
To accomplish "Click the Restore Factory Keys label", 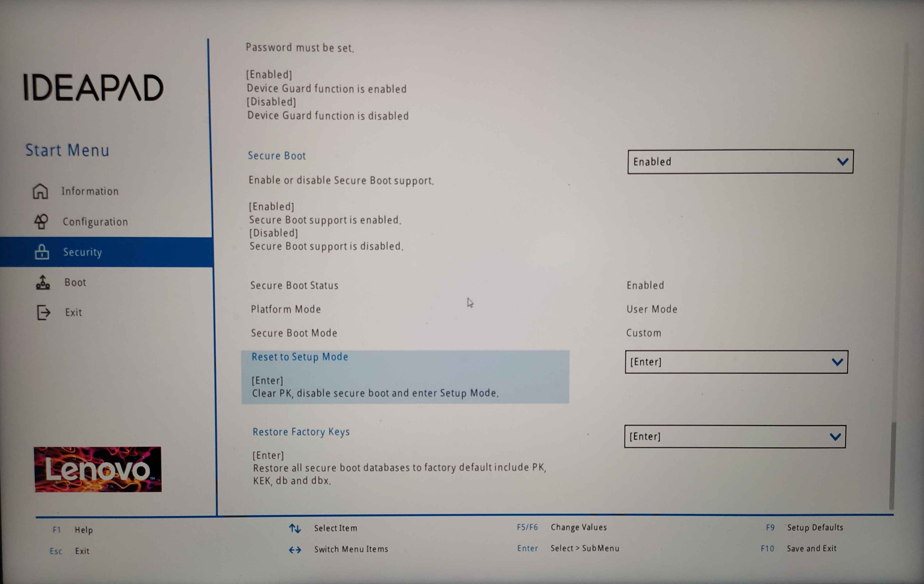I will pyautogui.click(x=301, y=432).
